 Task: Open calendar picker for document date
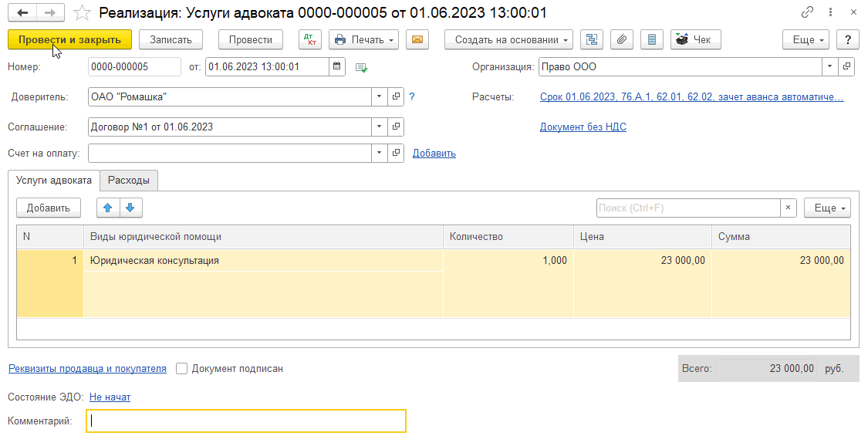tap(336, 66)
